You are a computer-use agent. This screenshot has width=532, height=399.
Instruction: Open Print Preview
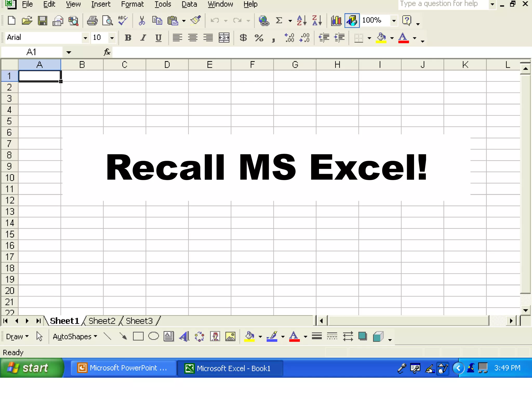(x=107, y=21)
